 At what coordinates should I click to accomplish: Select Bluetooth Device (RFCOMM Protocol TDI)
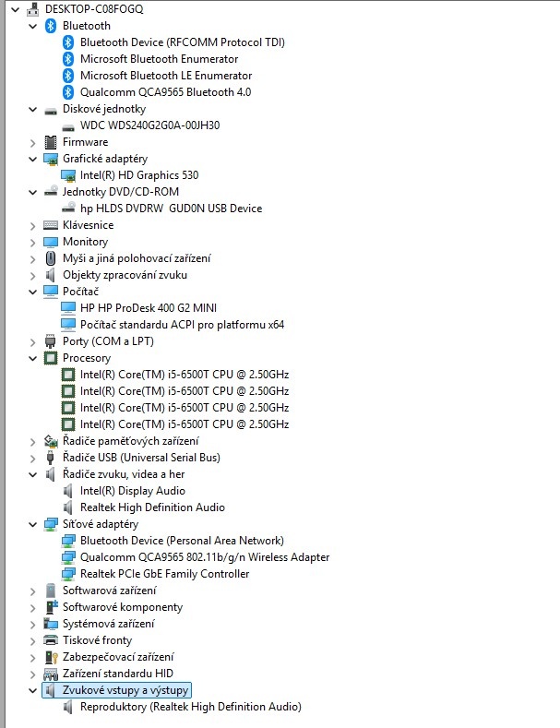(183, 42)
